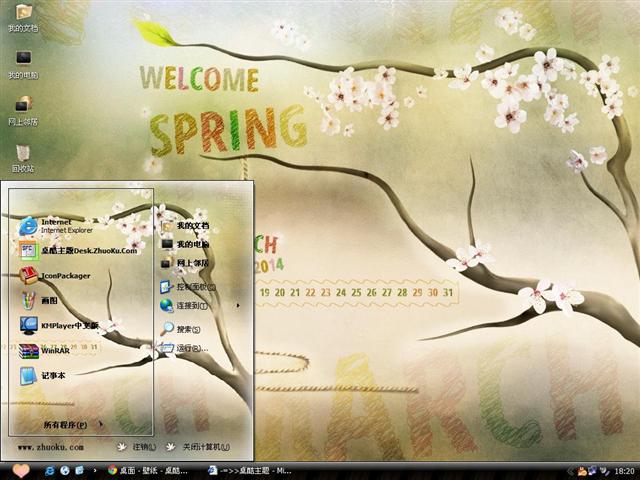The height and width of the screenshot is (480, 640).
Task: Click the network system tray icon
Action: (592, 471)
